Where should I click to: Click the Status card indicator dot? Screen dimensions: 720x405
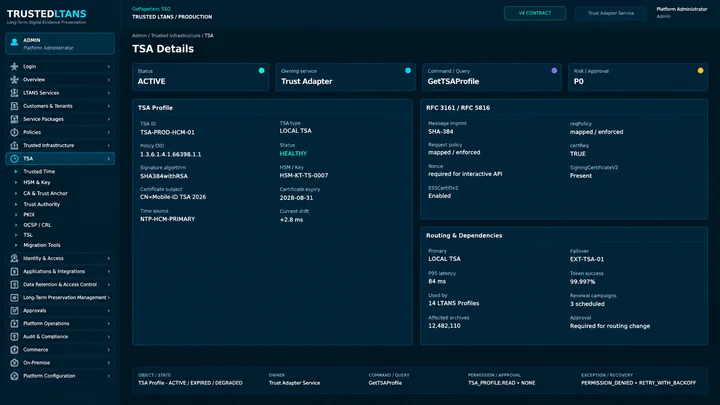[261, 71]
